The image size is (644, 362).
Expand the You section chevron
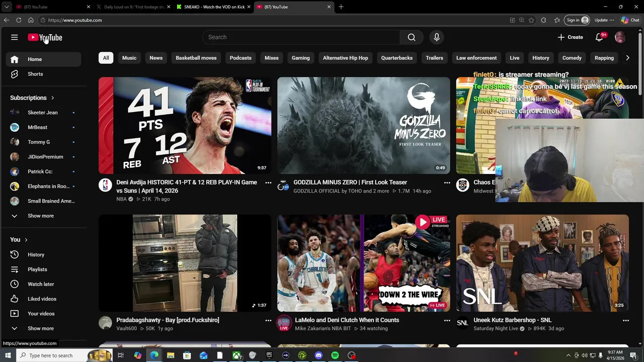click(x=26, y=240)
